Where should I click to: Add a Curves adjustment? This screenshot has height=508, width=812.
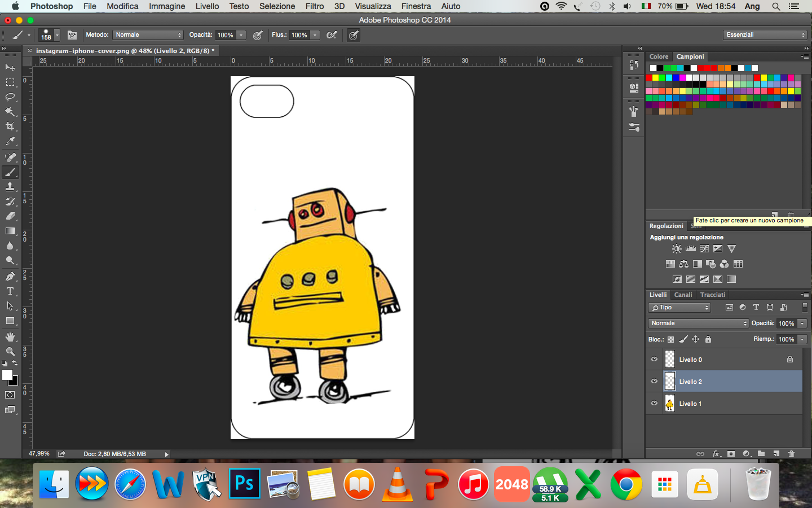point(704,248)
